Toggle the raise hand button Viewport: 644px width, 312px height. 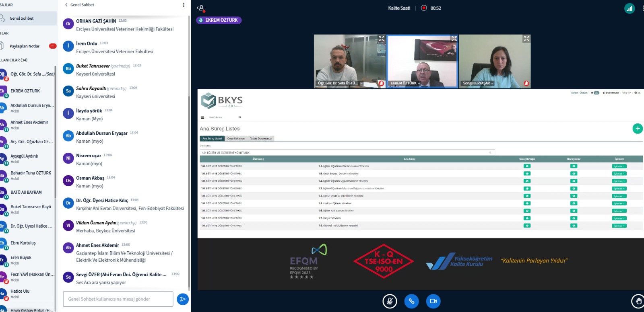[638, 301]
